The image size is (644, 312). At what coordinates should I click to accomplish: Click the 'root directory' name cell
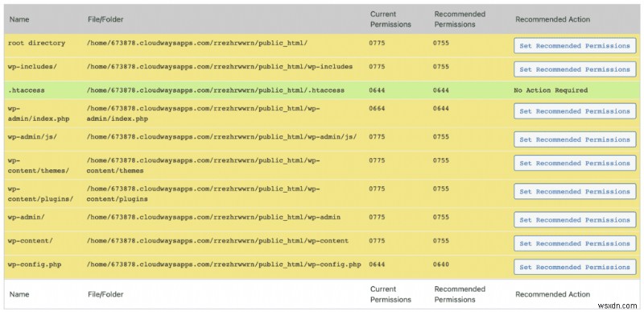tap(36, 43)
